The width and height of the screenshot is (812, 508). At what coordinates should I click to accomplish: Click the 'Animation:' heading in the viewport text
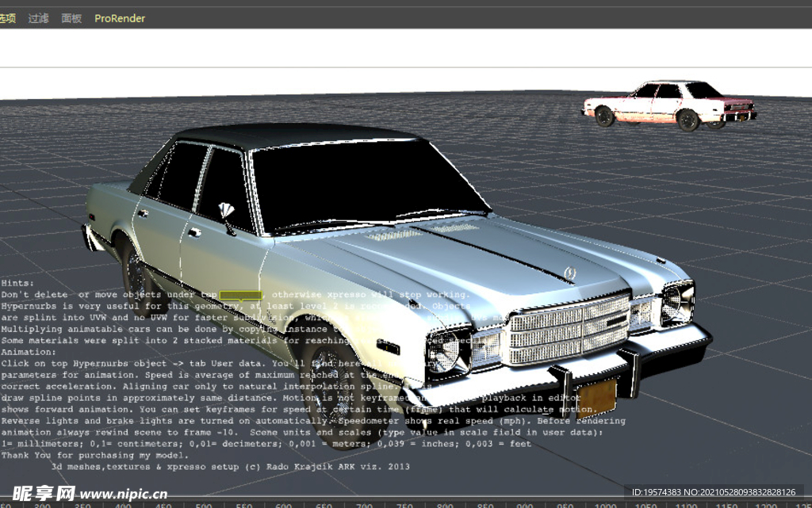pos(29,352)
